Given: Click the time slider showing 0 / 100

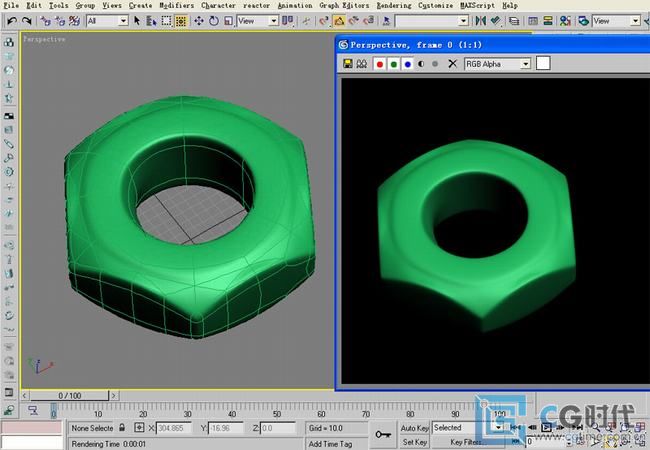Looking at the screenshot, I should 69,396.
